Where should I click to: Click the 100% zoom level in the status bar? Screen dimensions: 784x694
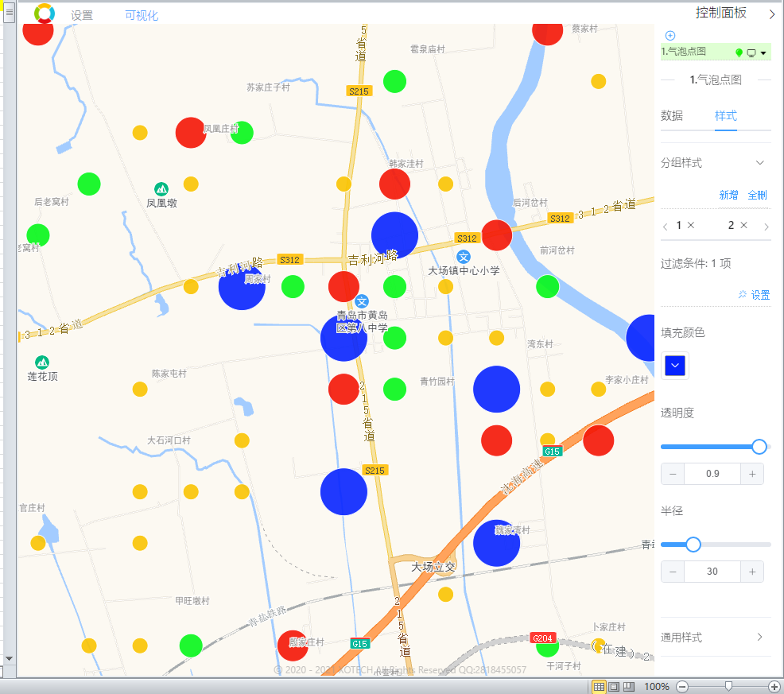coord(657,687)
